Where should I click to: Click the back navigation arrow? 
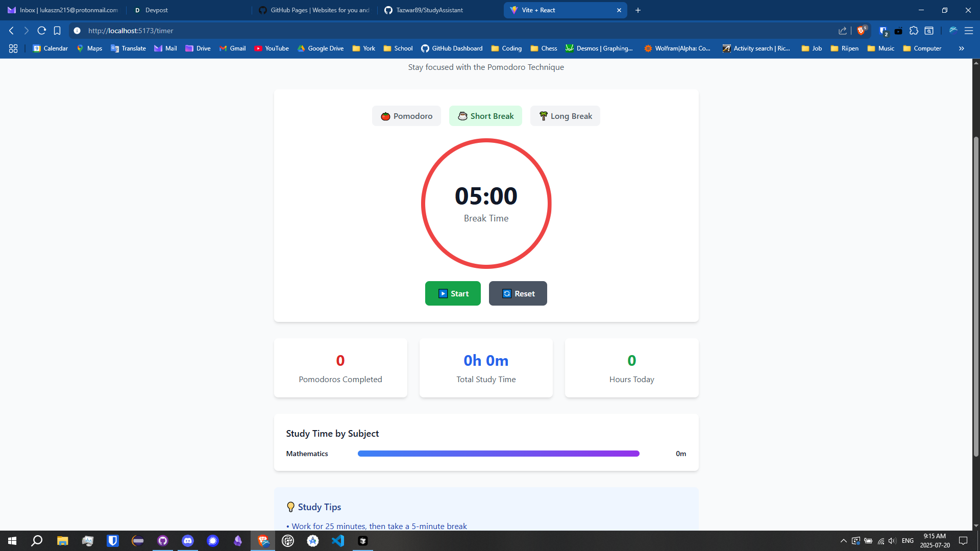coord(11,31)
